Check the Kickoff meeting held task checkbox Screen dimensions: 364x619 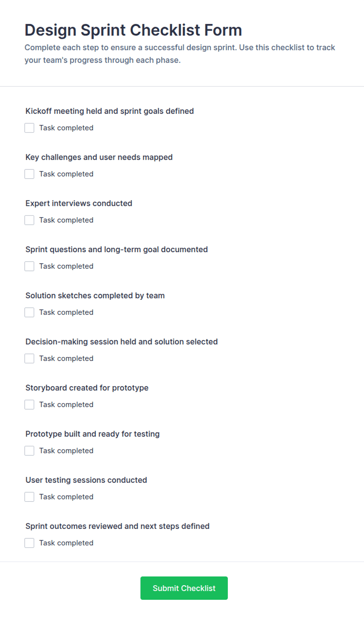[x=29, y=128]
